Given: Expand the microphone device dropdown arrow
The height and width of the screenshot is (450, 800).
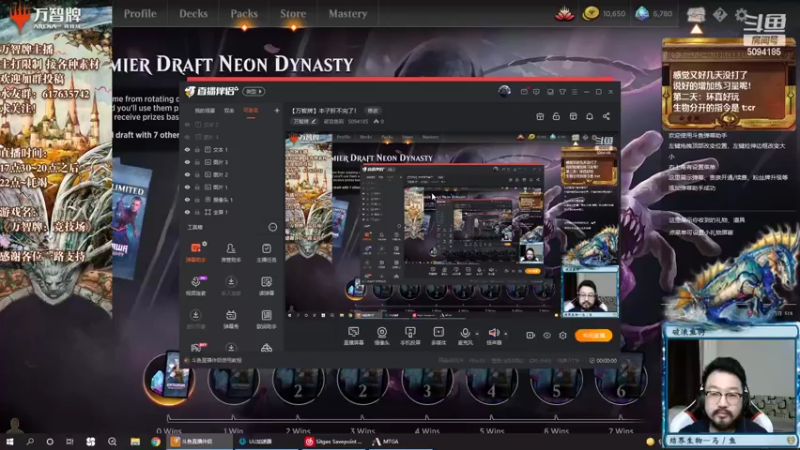Looking at the screenshot, I should point(477,334).
